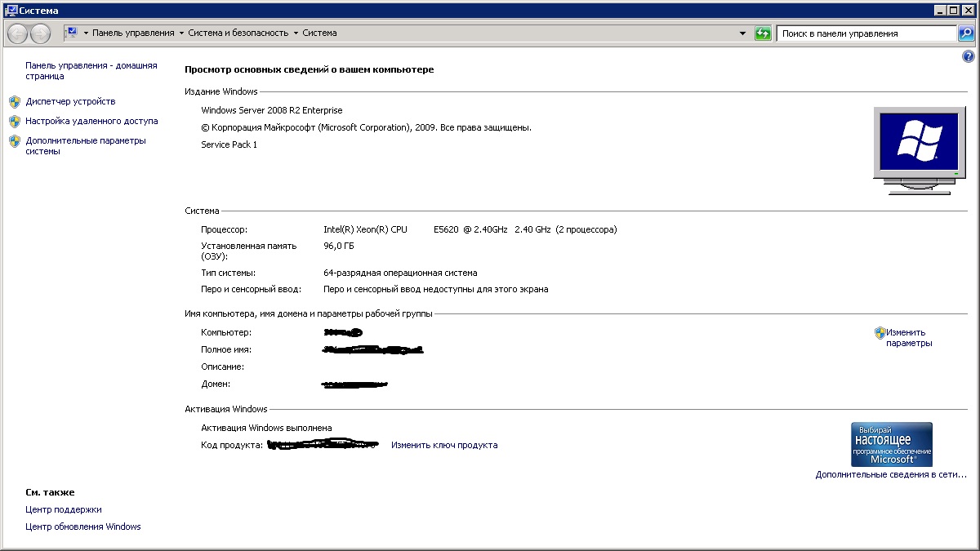Image resolution: width=980 pixels, height=551 pixels.
Task: Open Панель управления - домашняя страница
Action: click(x=91, y=71)
